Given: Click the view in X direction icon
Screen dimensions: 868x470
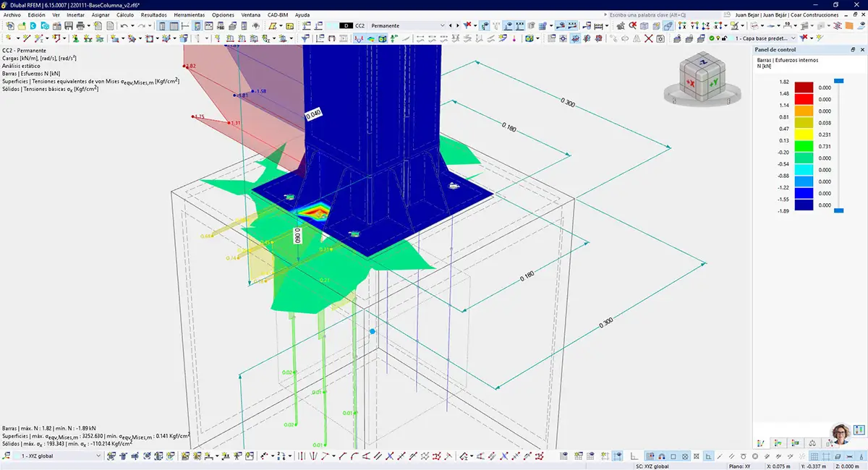Looking at the screenshot, I should 682,26.
